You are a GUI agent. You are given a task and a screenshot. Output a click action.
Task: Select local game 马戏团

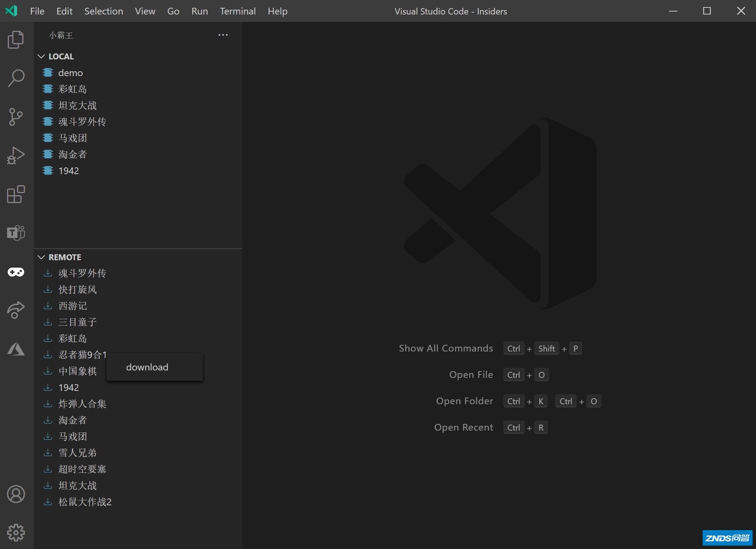click(138, 138)
